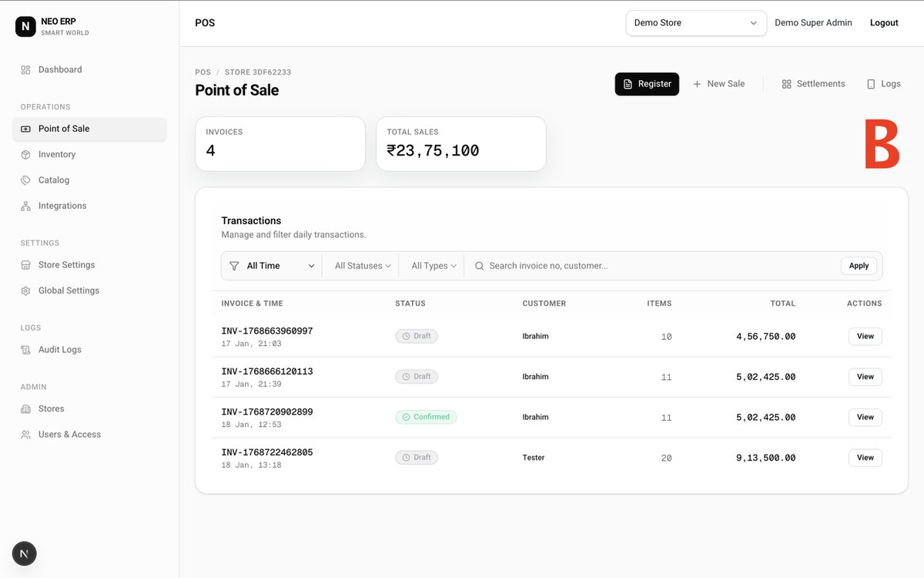Click invoice number INV-1768720902899
The width and height of the screenshot is (924, 578).
click(x=267, y=412)
